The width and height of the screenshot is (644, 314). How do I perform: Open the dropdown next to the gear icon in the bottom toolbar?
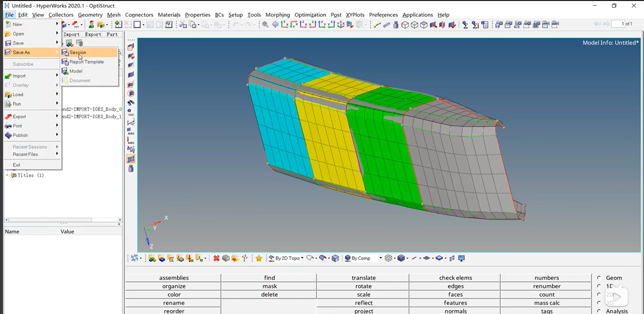141,258
